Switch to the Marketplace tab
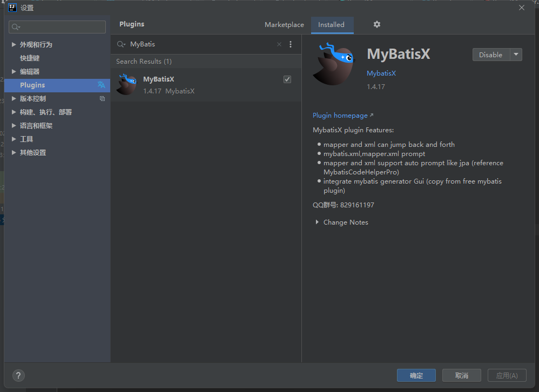The image size is (539, 392). pos(284,25)
